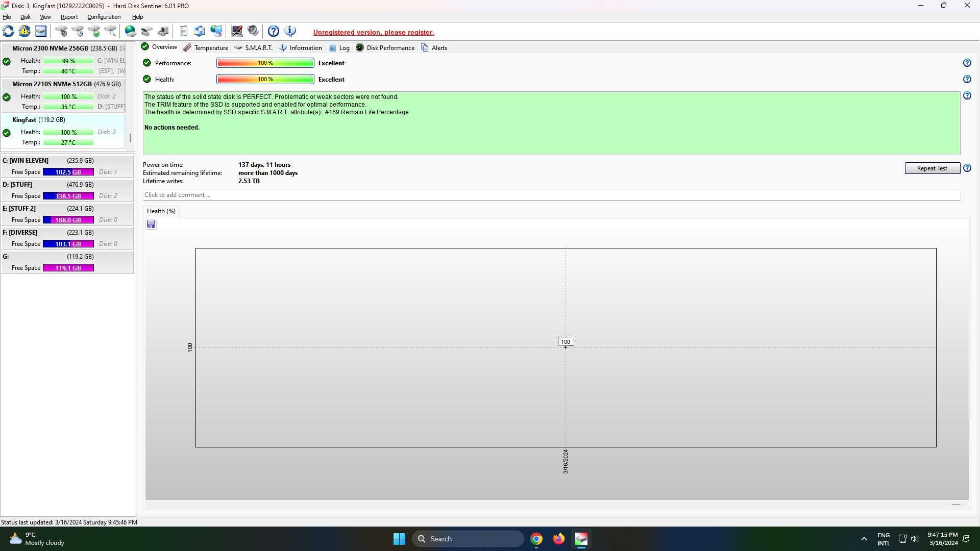Select the G: partition entry
The height and width of the screenshot is (551, 980).
click(x=67, y=262)
